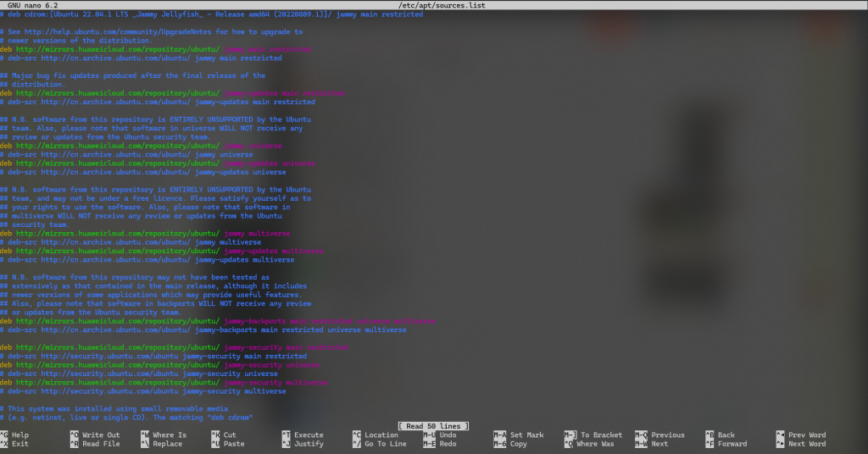
Task: Click the /etc/apt/sources.list title text
Action: (442, 5)
